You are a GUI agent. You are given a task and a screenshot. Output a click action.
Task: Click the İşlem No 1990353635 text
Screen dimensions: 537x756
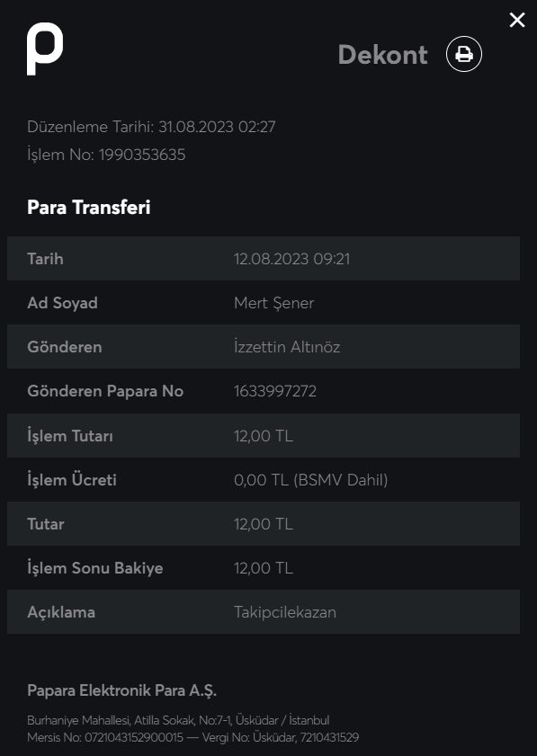106,155
